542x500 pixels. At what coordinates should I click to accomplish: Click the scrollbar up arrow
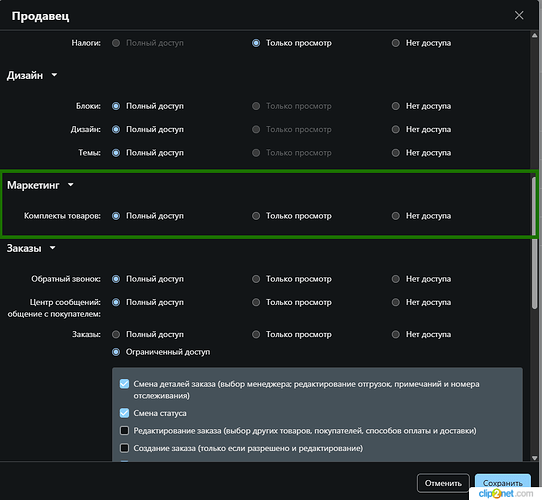(534, 35)
